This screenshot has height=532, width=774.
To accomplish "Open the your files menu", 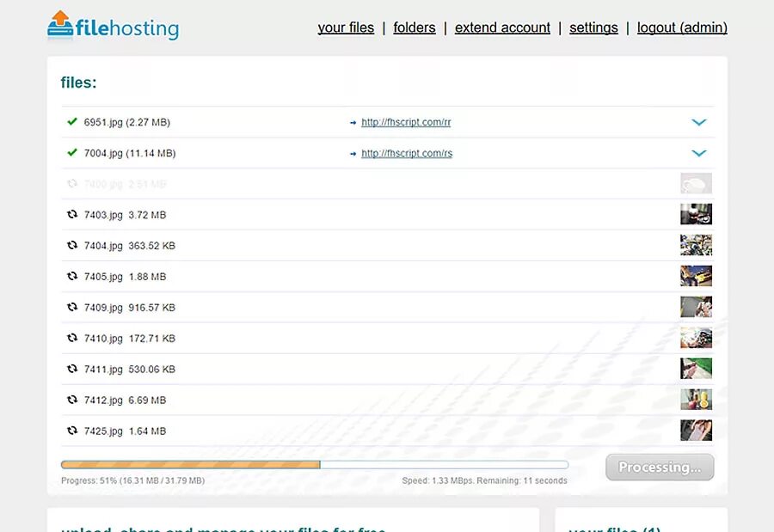I will coord(346,28).
